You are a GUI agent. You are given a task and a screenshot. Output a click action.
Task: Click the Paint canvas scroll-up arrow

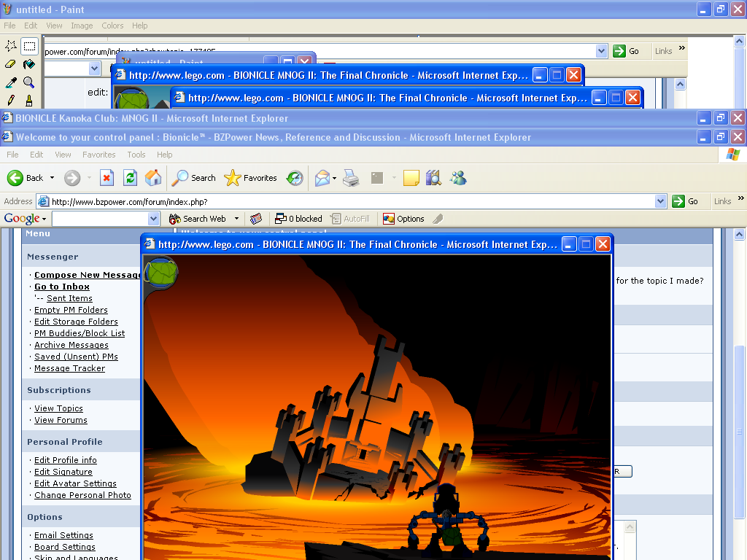pyautogui.click(x=739, y=42)
